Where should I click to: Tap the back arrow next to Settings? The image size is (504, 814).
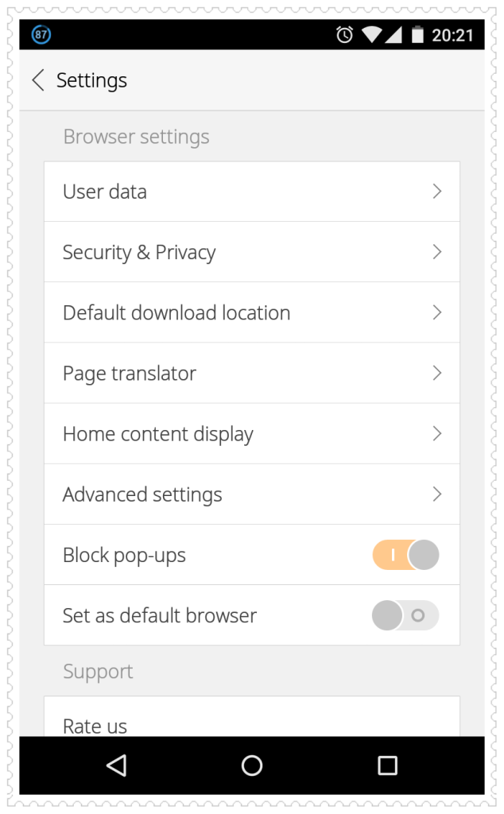(x=37, y=80)
